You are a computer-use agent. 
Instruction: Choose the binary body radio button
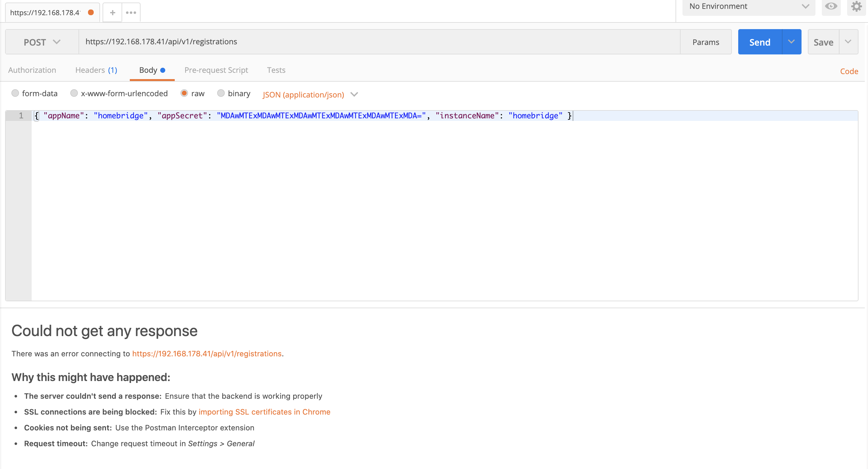click(x=221, y=93)
